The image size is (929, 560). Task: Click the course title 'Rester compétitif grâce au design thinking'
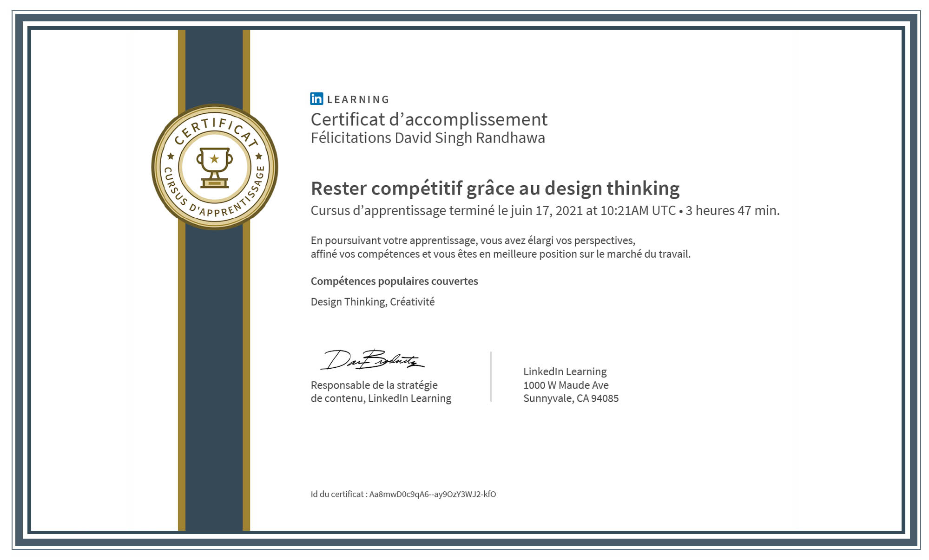tap(494, 189)
